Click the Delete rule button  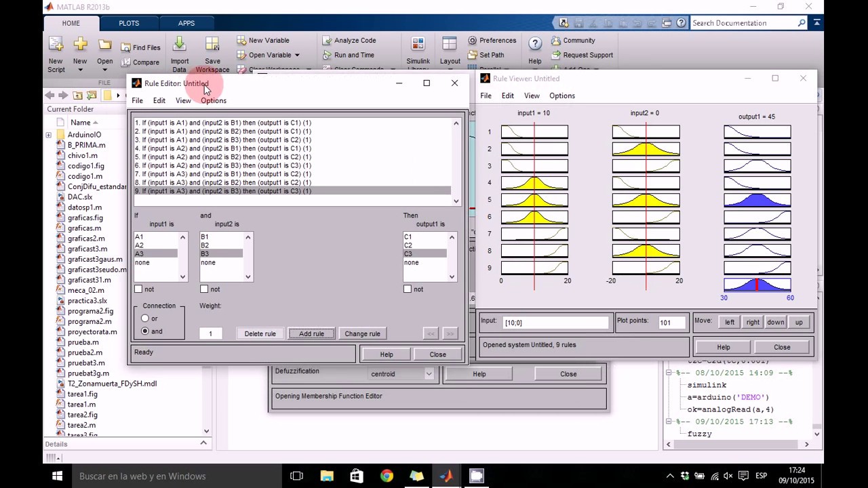coord(260,333)
